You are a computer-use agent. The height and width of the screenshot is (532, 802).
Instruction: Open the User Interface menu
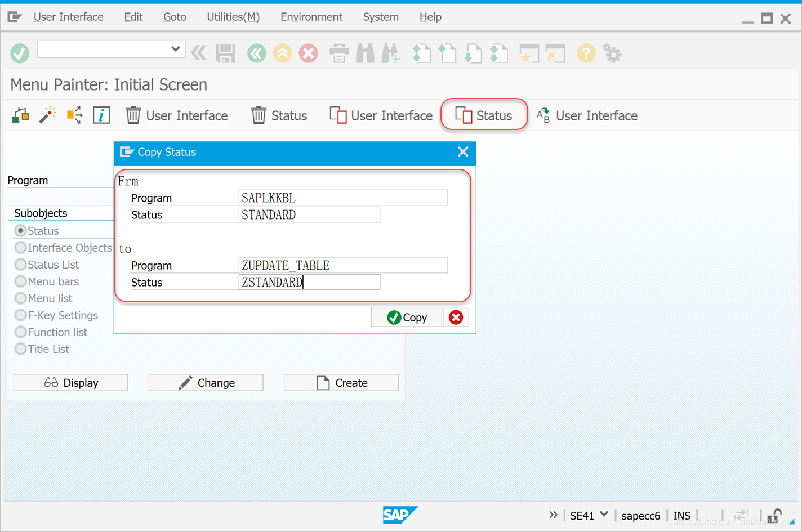tap(69, 17)
